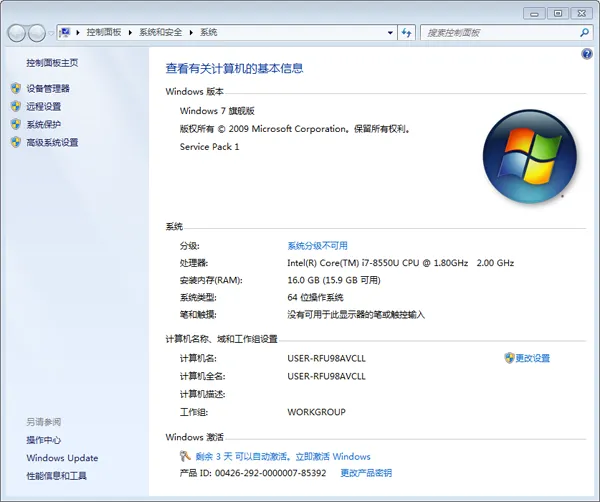600x502 pixels.
Task: Click the key icon in Windows 激活
Action: point(185,456)
